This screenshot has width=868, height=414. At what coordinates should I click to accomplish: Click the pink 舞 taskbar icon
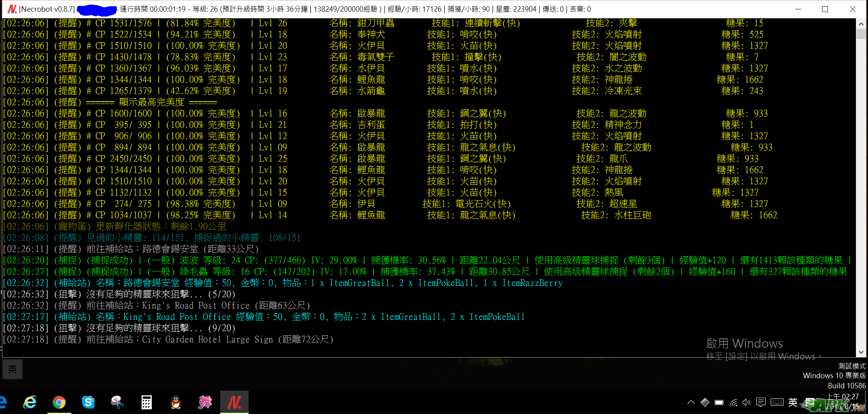coord(205,402)
